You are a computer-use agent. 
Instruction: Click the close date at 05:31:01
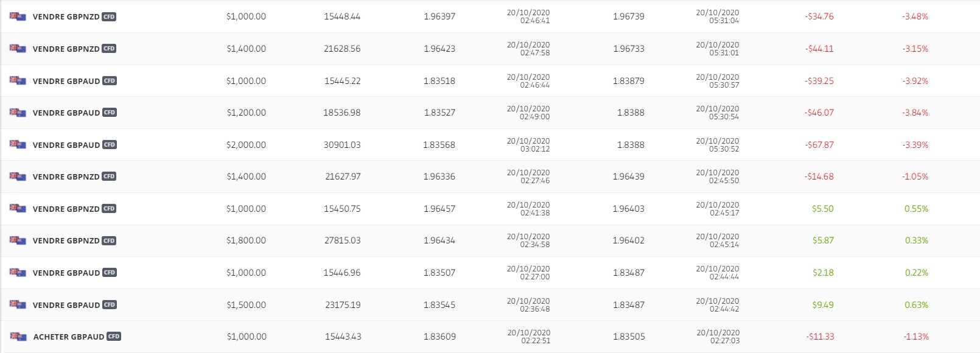(x=717, y=49)
